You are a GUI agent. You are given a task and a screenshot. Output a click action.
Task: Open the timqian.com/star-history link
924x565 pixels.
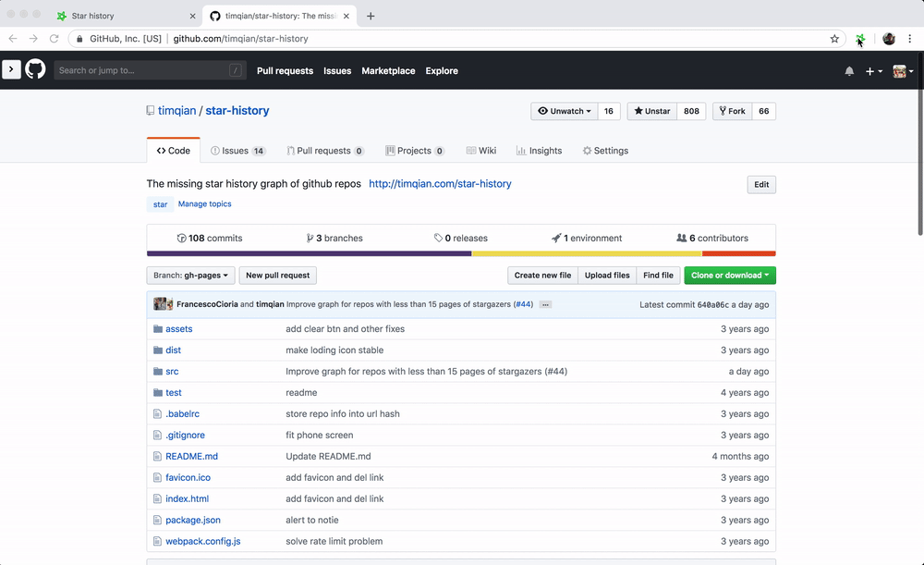440,183
